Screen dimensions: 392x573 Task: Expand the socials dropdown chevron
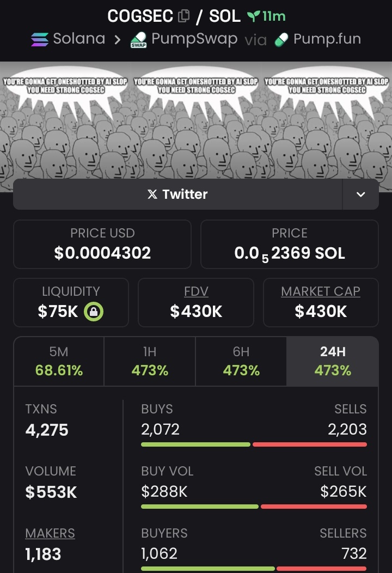pyautogui.click(x=360, y=194)
